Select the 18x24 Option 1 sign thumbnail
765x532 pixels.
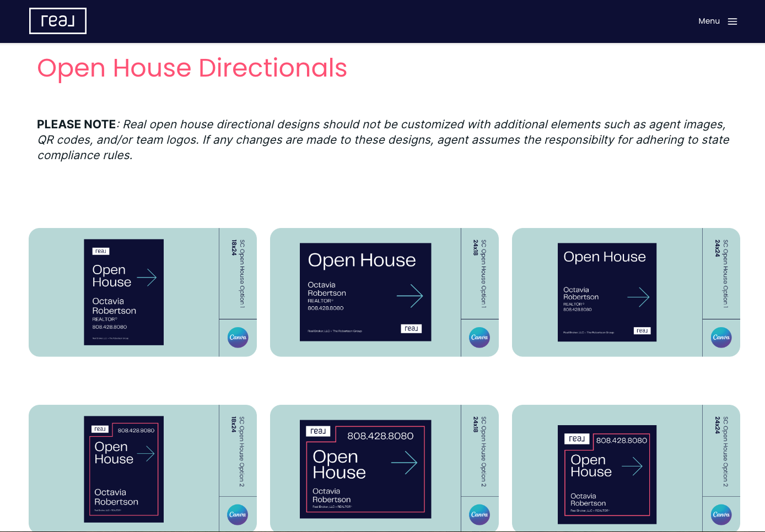(124, 292)
